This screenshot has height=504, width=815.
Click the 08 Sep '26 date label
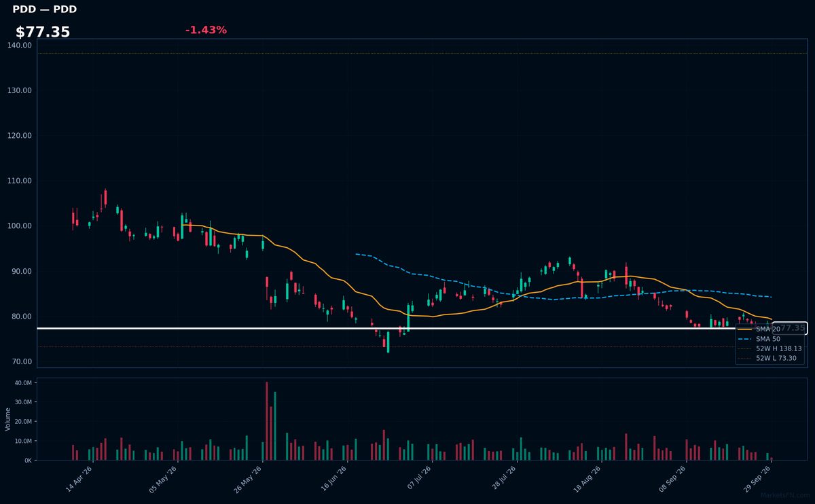click(x=672, y=480)
